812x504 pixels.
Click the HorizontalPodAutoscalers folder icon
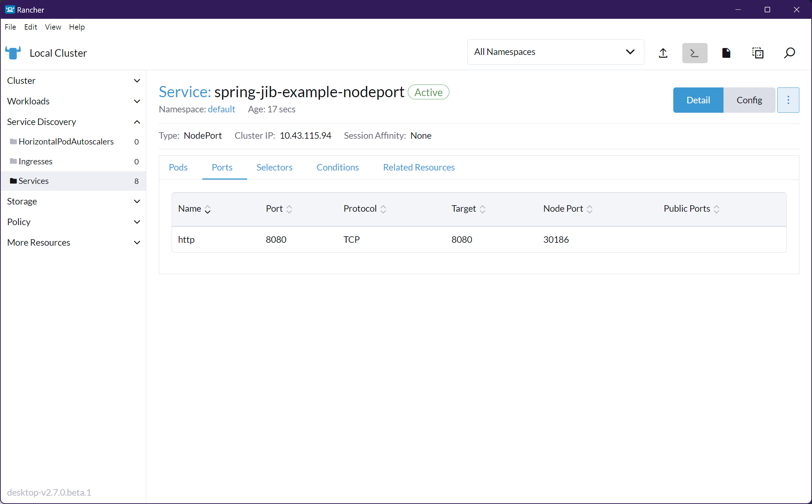(13, 141)
